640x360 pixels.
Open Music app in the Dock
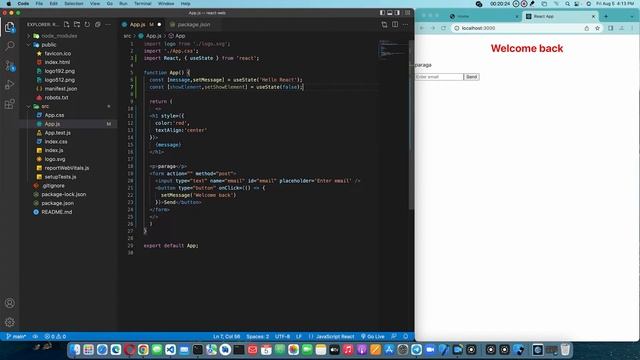click(348, 350)
